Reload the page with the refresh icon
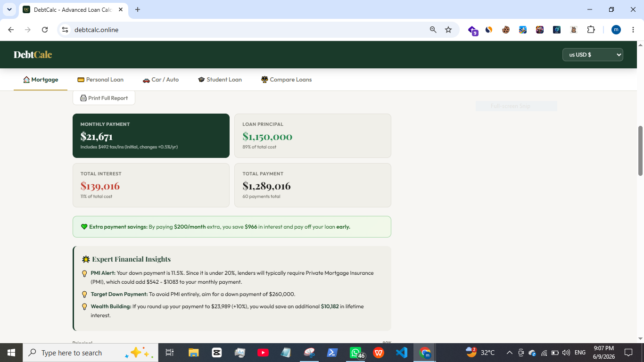 [x=45, y=30]
